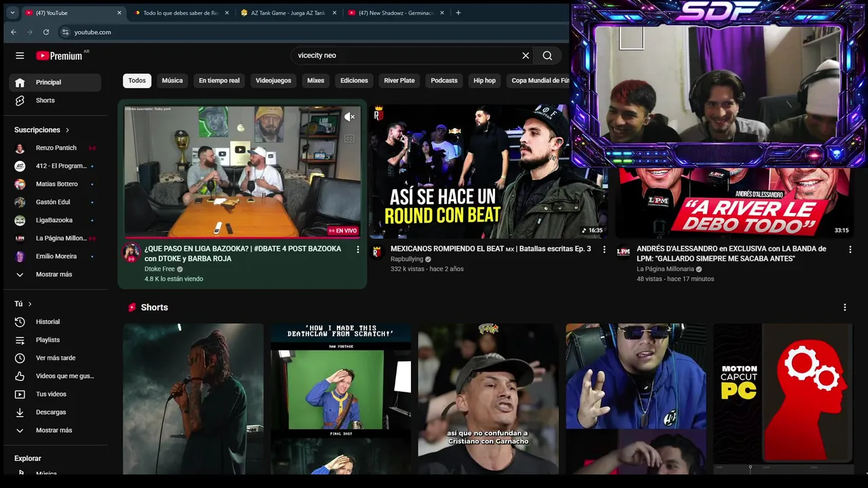Open Gastón Edul channel
This screenshot has width=868, height=488.
[55, 202]
